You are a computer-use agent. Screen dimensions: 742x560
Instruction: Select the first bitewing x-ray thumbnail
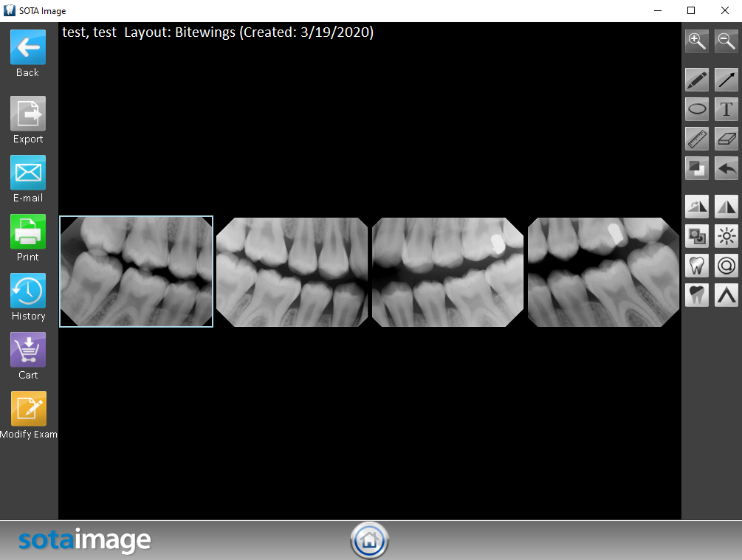pos(136,272)
